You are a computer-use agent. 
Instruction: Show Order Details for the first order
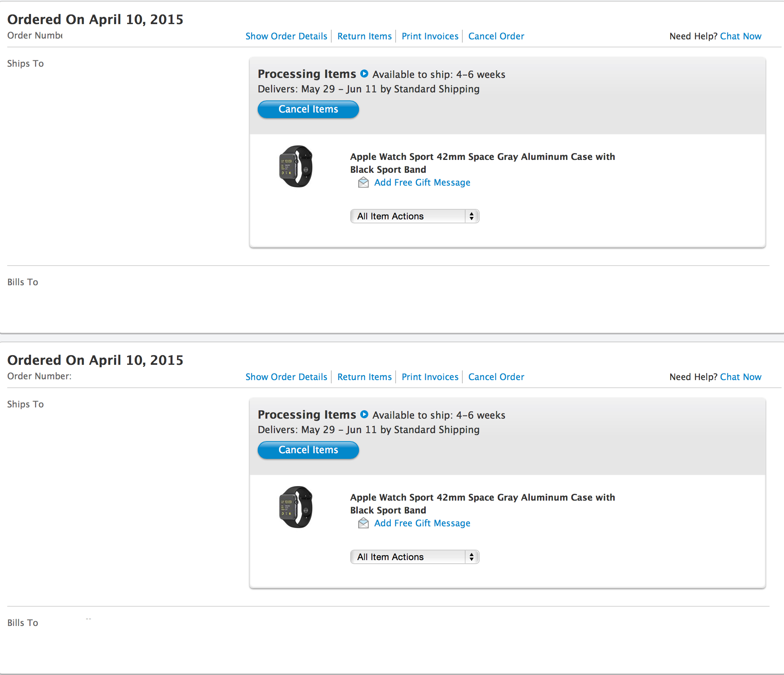point(286,36)
